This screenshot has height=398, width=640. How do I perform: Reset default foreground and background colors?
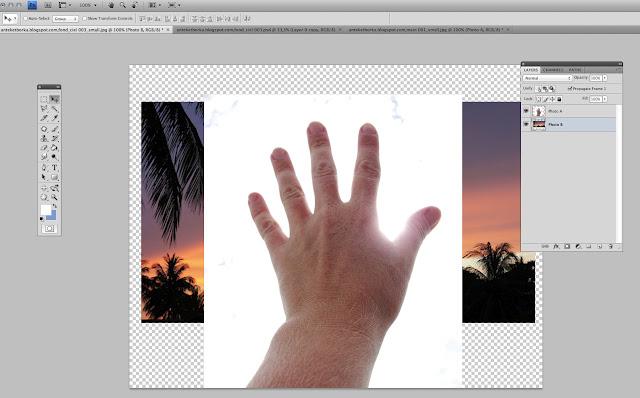pyautogui.click(x=41, y=218)
